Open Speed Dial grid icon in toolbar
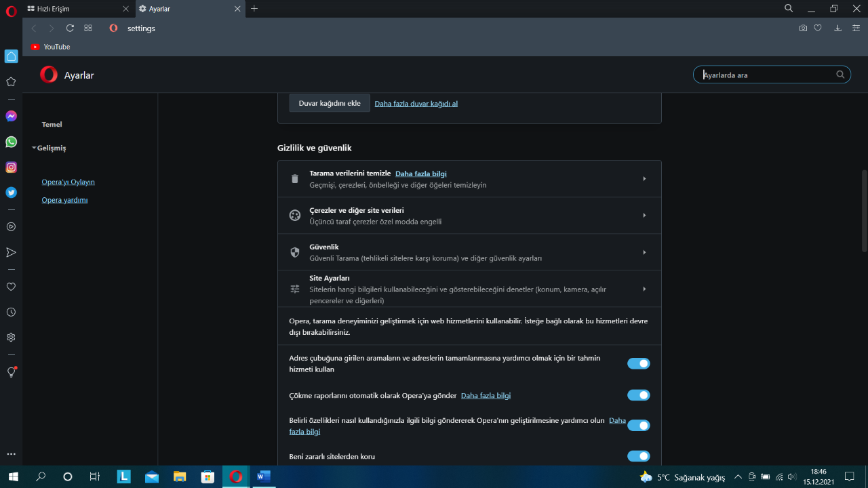Viewport: 868px width, 488px height. 88,28
